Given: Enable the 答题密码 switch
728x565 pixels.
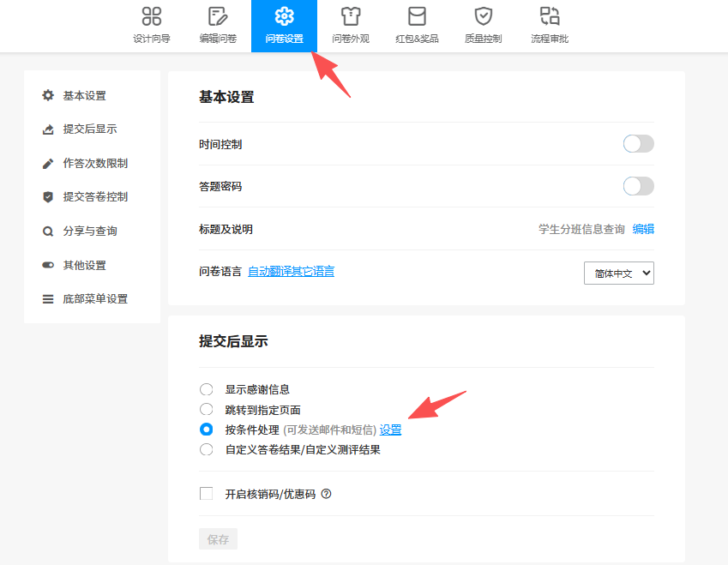Looking at the screenshot, I should click(x=638, y=186).
